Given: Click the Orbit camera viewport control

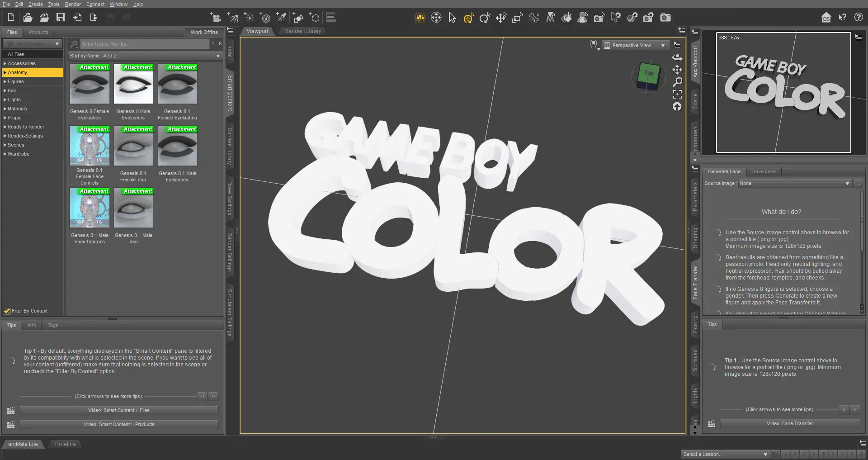Looking at the screenshot, I should tap(677, 57).
